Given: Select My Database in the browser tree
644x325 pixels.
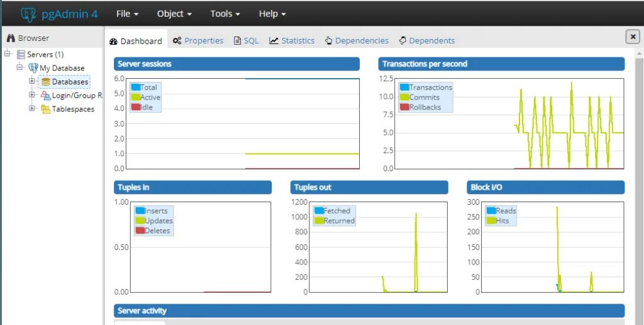Looking at the screenshot, I should 62,68.
